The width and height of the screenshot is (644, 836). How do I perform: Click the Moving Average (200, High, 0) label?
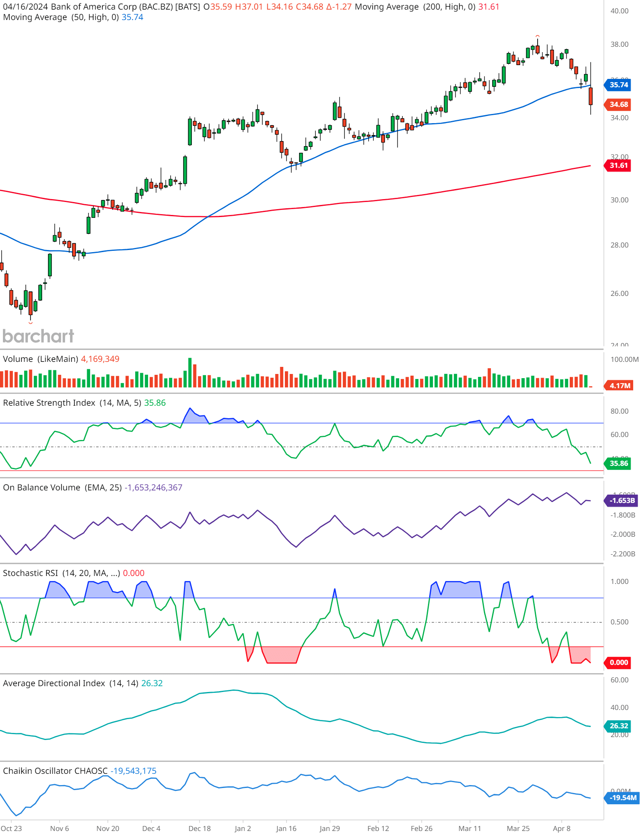pyautogui.click(x=415, y=7)
